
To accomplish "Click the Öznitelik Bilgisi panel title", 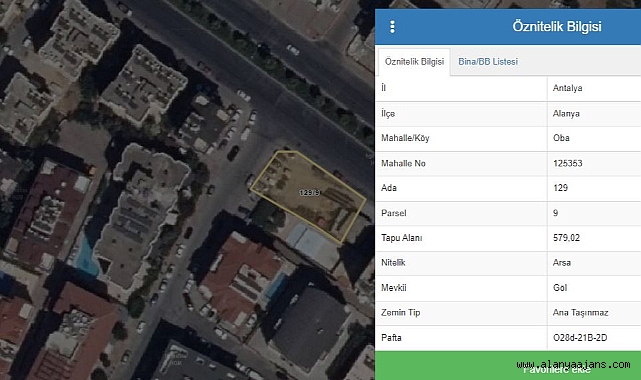I will (x=557, y=27).
